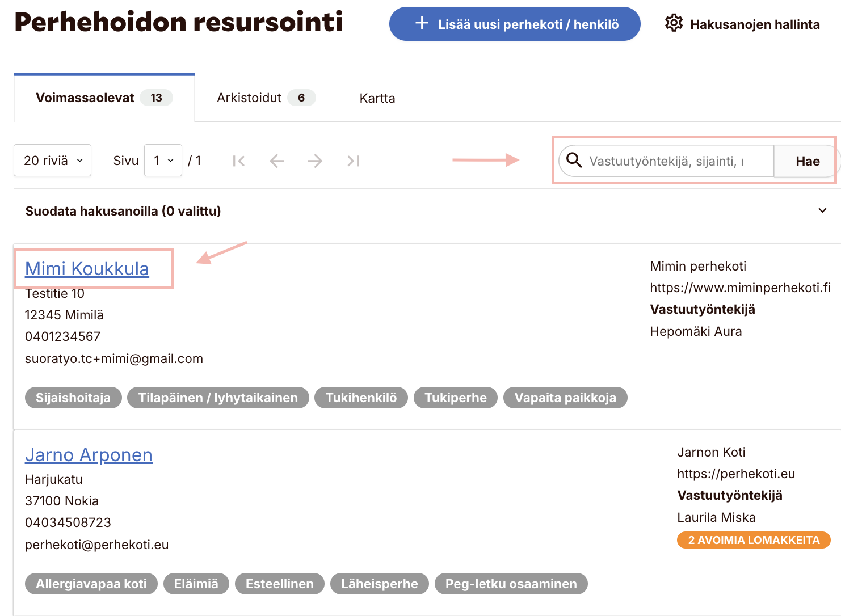The image size is (841, 616).
Task: Open Jarno Arponen's profile link
Action: point(89,455)
